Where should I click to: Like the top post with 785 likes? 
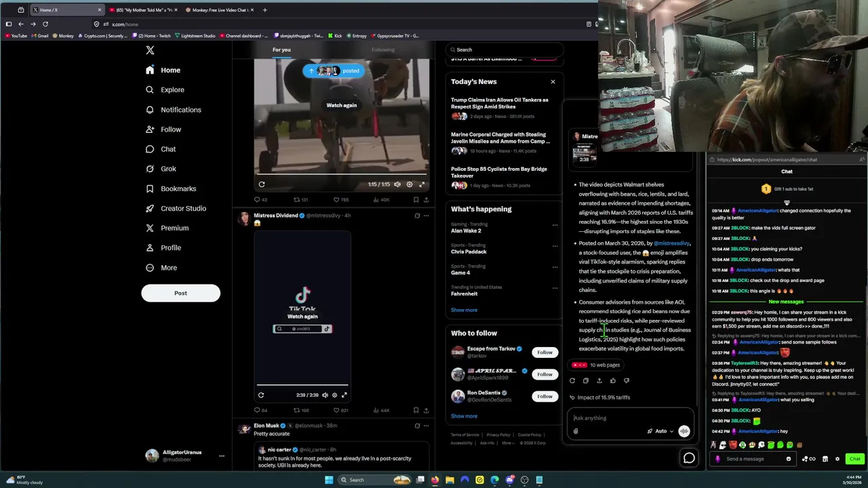pyautogui.click(x=336, y=200)
